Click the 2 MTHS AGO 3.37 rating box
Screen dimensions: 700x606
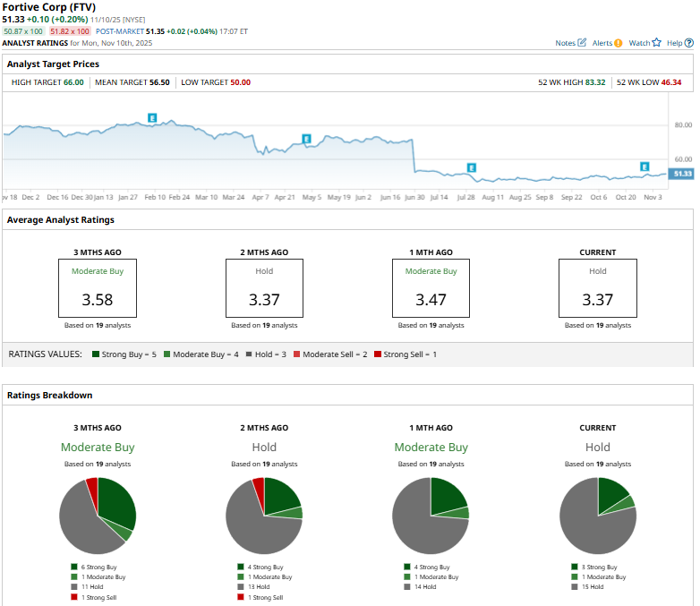pos(264,288)
